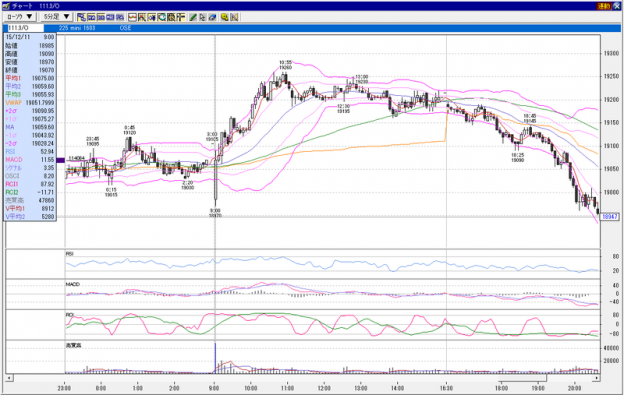The image size is (624, 395).
Task: Select the green pencil drawing tool
Action: (x=192, y=17)
